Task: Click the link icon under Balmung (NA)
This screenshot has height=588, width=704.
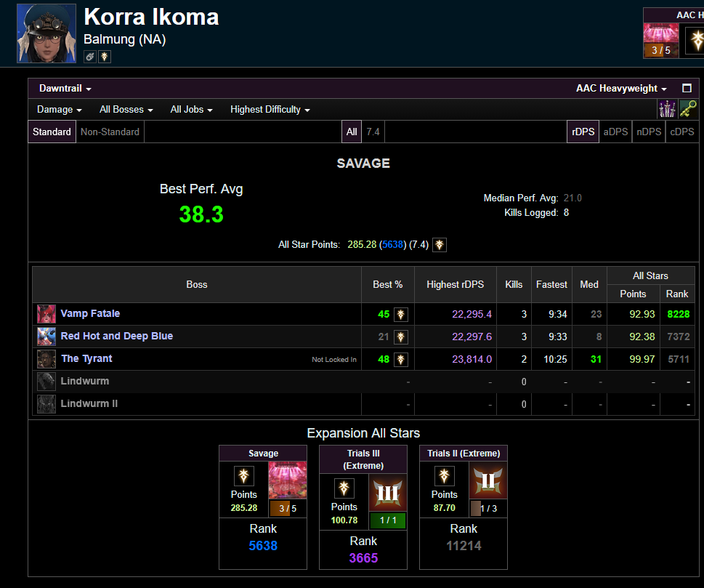Action: click(x=90, y=57)
